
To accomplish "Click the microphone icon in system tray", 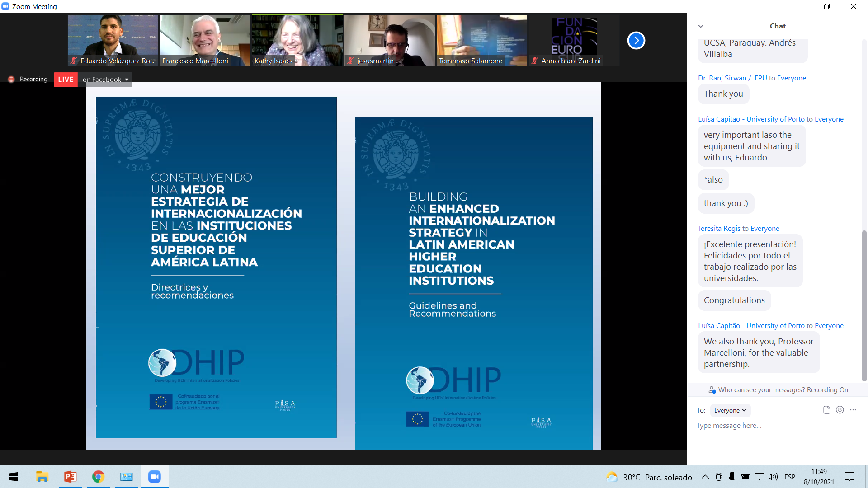I will pyautogui.click(x=732, y=477).
